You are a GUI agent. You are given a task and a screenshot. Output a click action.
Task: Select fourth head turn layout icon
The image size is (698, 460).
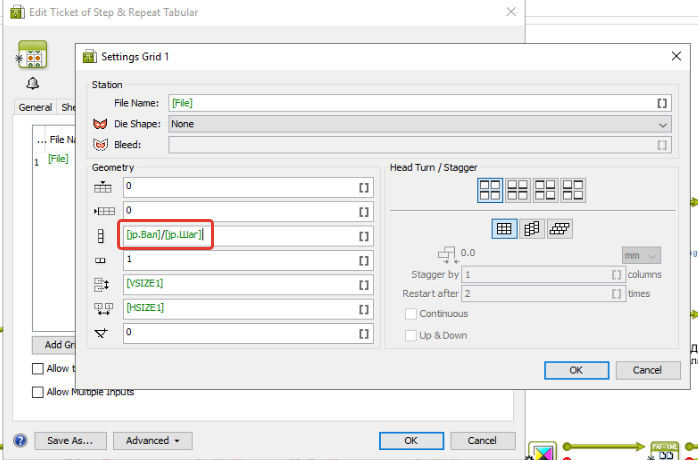(573, 190)
